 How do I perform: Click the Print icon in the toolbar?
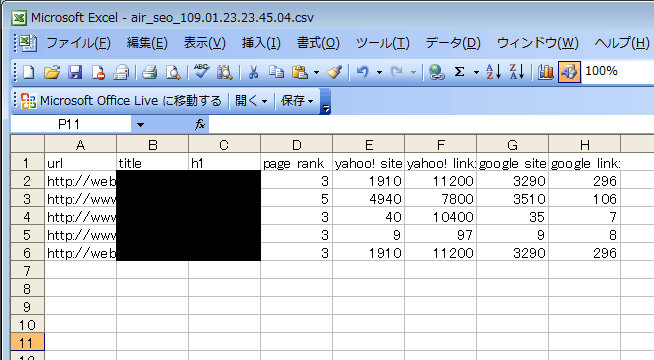click(149, 73)
